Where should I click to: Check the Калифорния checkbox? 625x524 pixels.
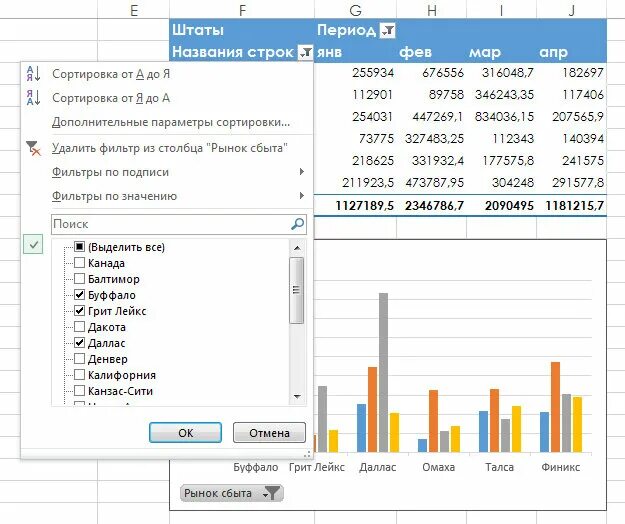tap(79, 375)
